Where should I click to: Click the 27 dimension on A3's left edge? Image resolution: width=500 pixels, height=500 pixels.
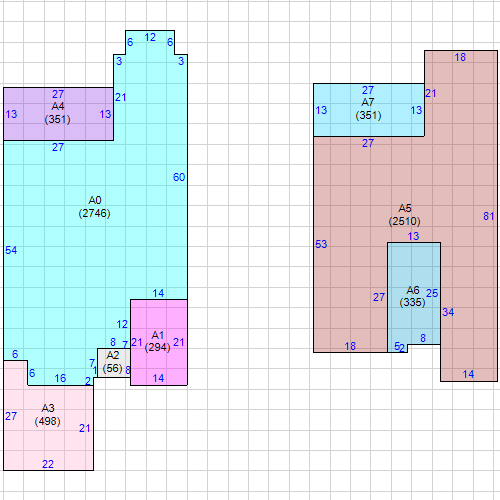pyautogui.click(x=11, y=416)
